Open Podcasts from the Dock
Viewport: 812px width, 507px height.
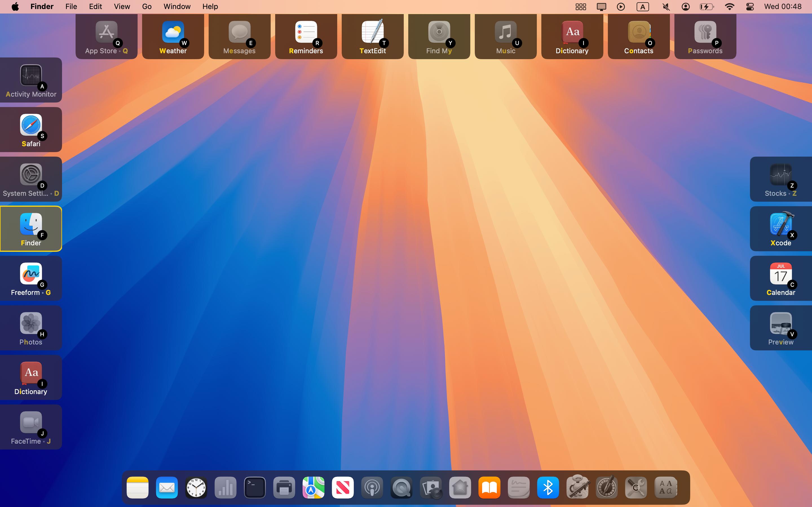[372, 487]
